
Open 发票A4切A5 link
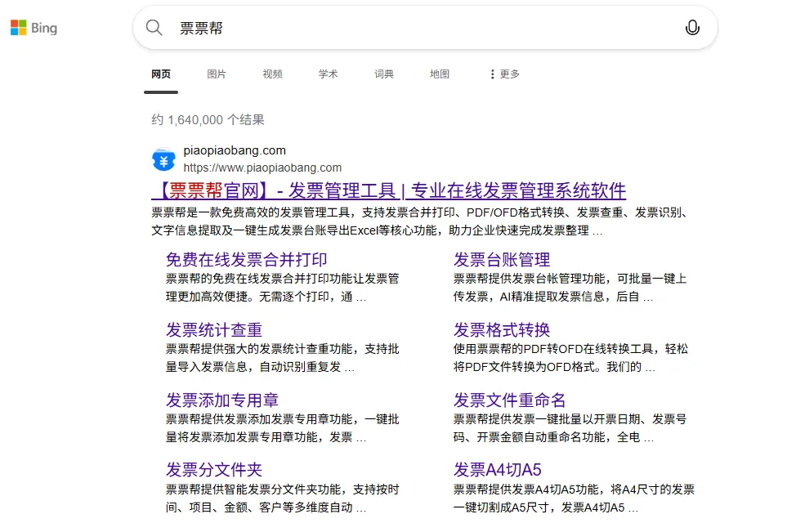[498, 470]
